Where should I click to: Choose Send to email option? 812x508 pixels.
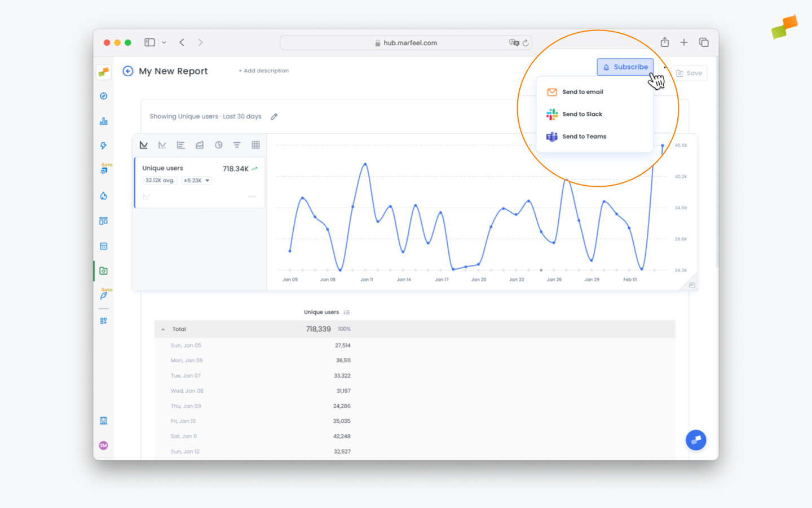[x=582, y=92]
